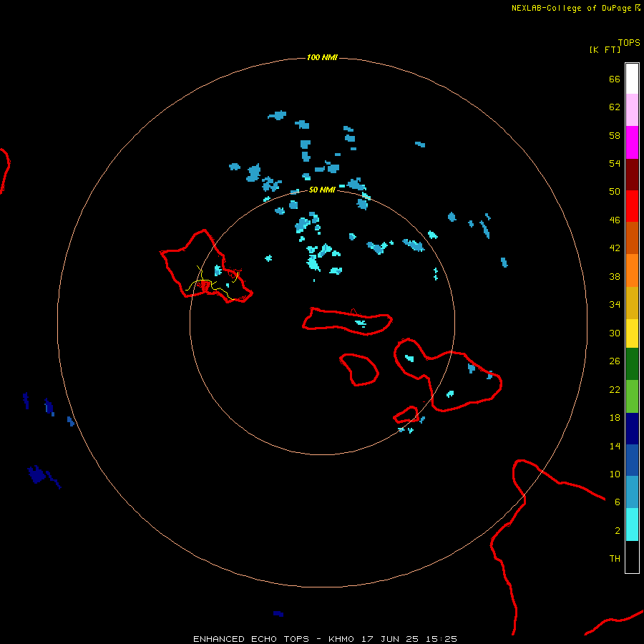Click the 'TH' legend label

coord(615,559)
